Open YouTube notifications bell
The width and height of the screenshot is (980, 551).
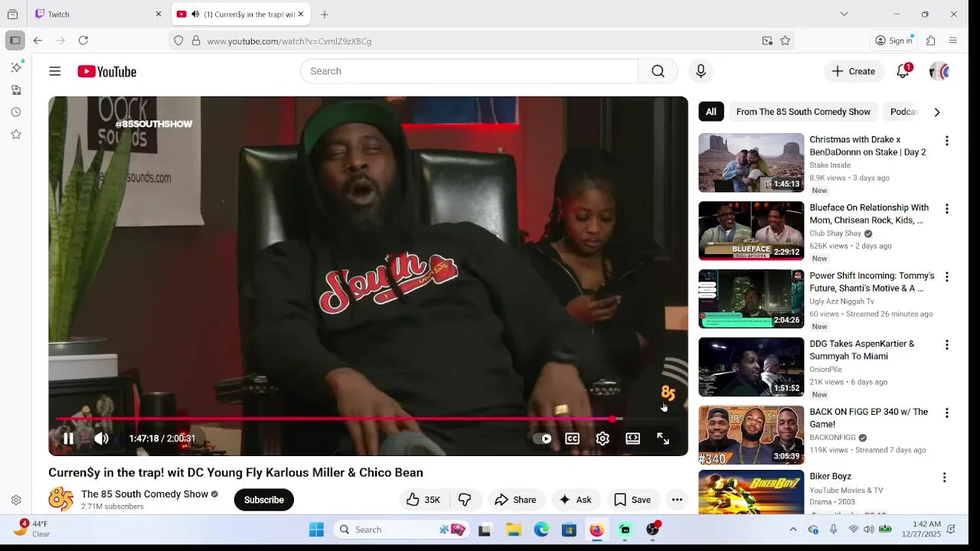coord(903,71)
